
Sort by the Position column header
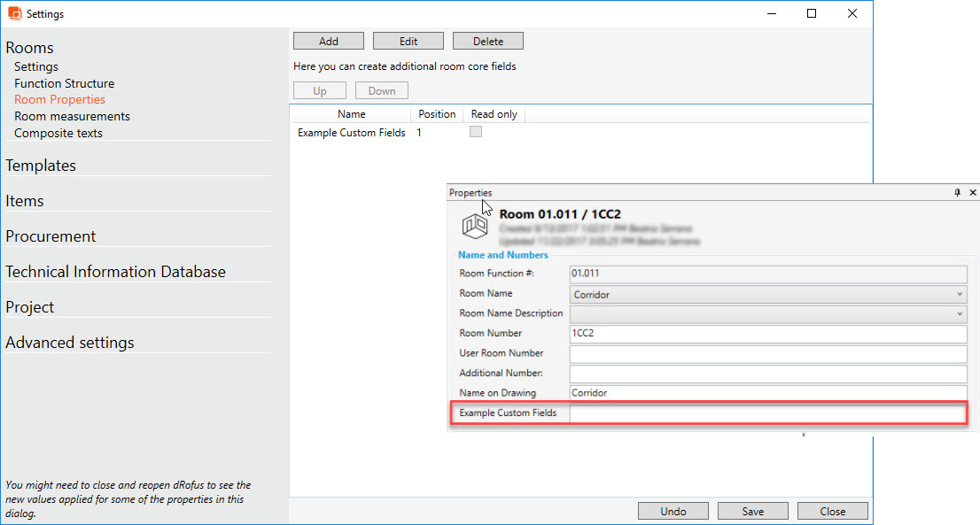click(437, 114)
